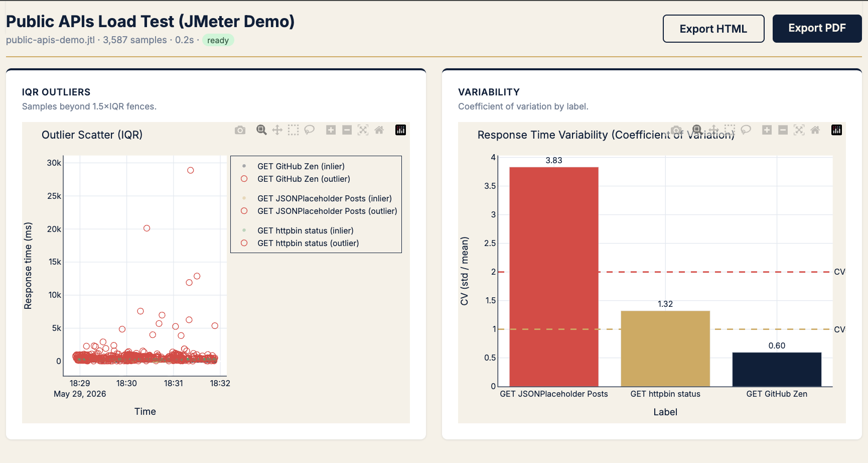868x463 pixels.
Task: Choose Box Select tool in Variability chart modebar
Action: point(730,130)
